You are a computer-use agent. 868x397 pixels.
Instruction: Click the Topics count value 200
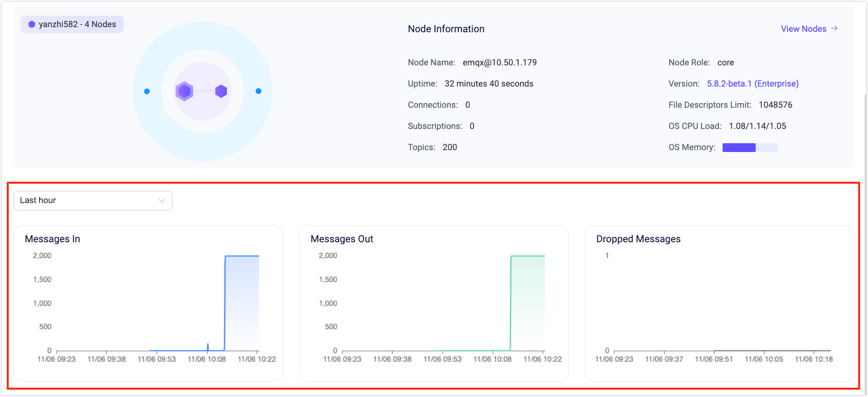click(450, 147)
